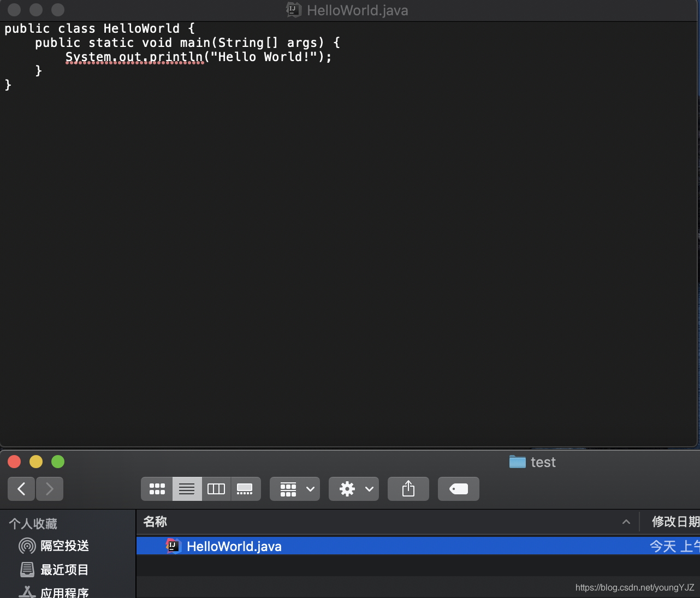Click the HelloWorld.java editor window title
The width and height of the screenshot is (700, 598).
tap(358, 10)
